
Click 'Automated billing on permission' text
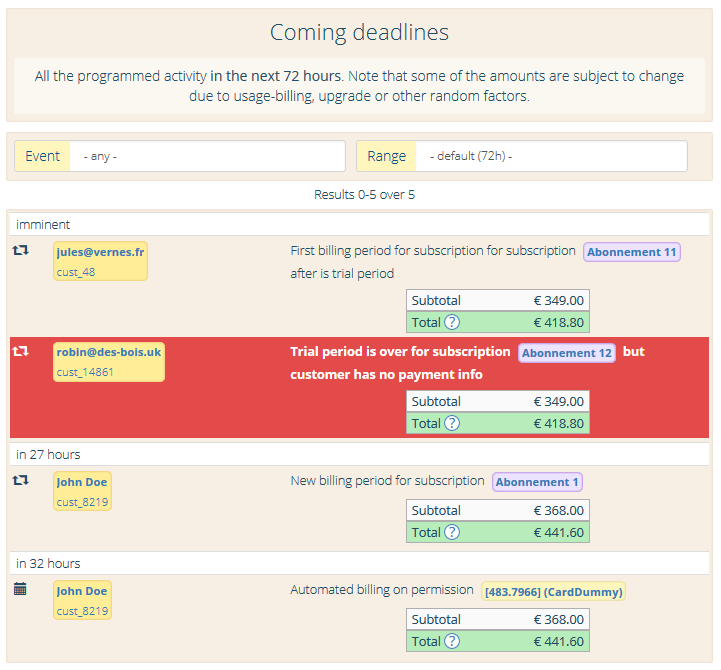pos(382,590)
